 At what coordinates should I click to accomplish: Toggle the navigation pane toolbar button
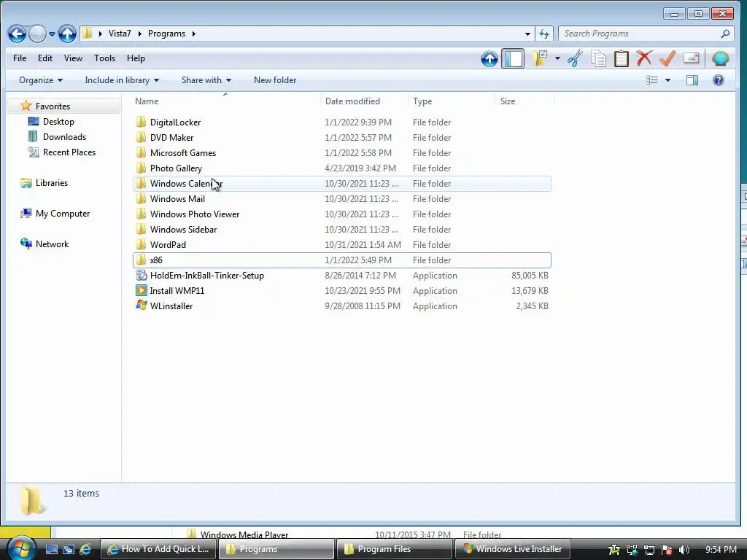click(x=513, y=58)
